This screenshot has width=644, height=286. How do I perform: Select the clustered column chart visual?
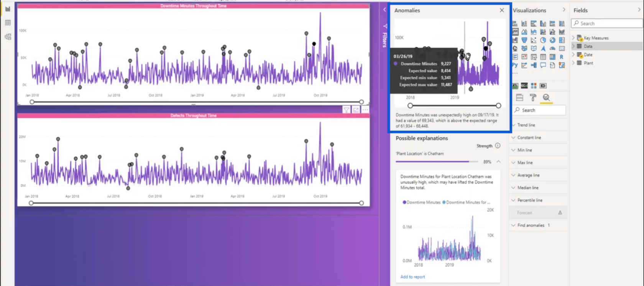click(543, 23)
